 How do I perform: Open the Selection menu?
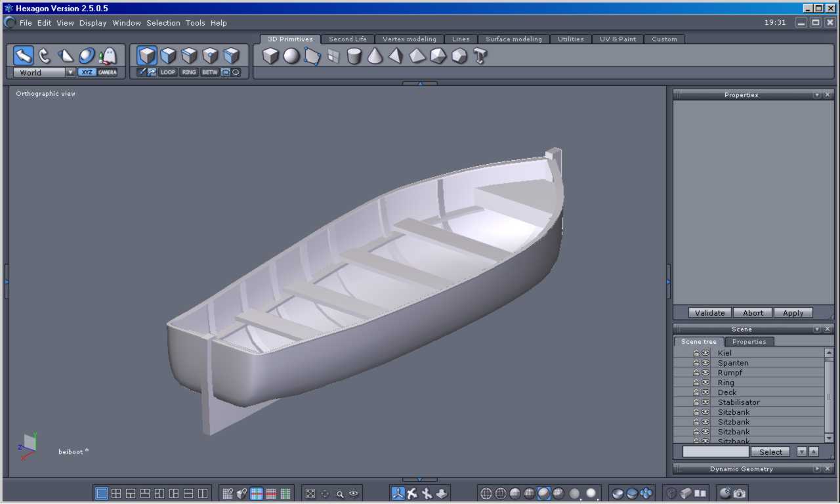[163, 23]
